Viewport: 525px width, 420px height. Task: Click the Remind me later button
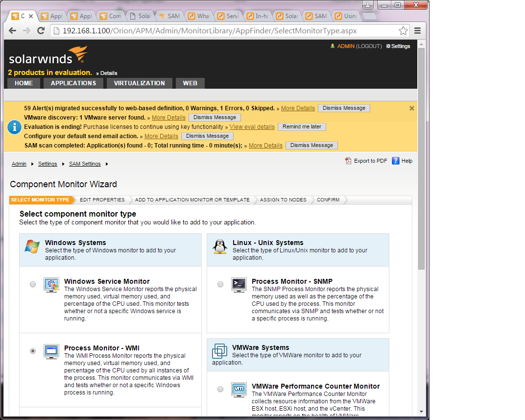click(x=302, y=127)
